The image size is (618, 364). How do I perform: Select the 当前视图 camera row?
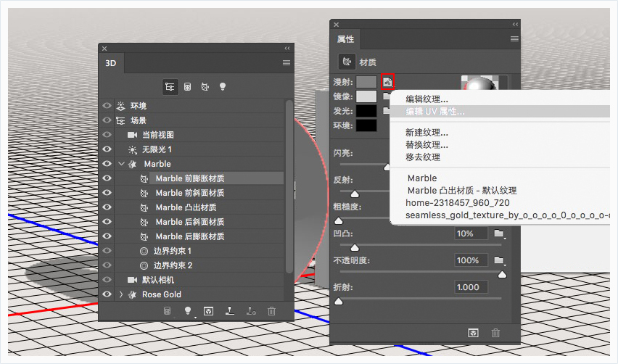[x=199, y=135]
